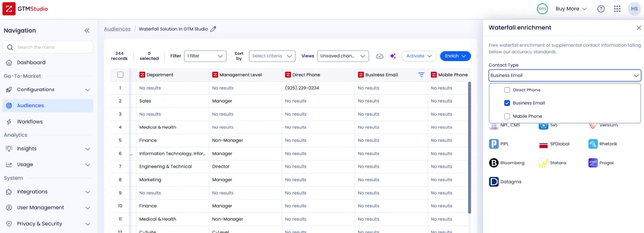Image resolution: width=644 pixels, height=233 pixels.
Task: Click the Search the menu field
Action: click(48, 47)
